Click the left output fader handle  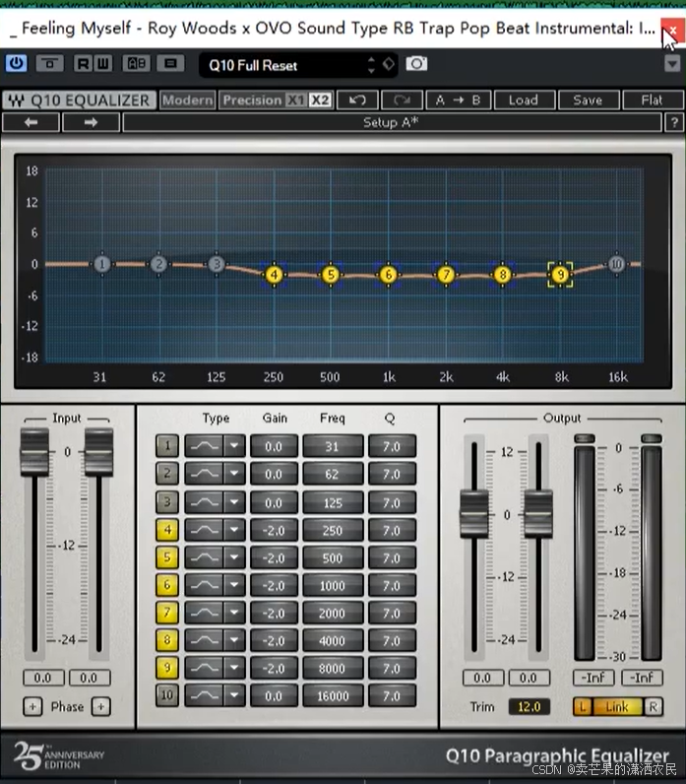(x=474, y=514)
